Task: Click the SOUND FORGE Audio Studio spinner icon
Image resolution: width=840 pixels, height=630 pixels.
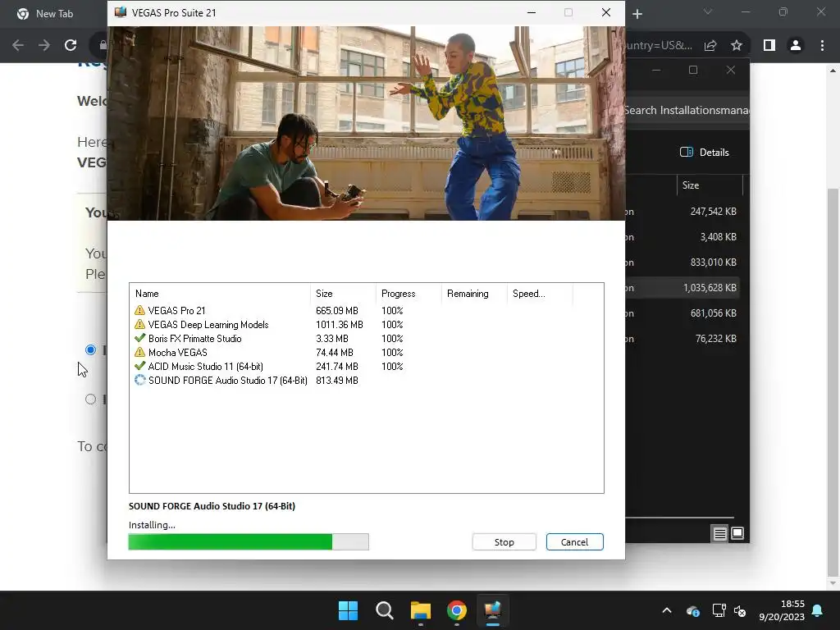Action: (x=139, y=381)
